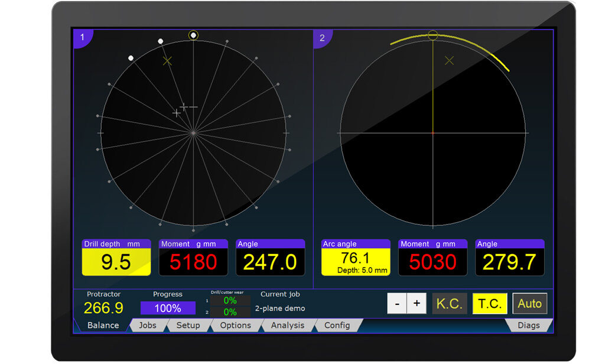605x364 pixels.
Task: Click the Current job 2-plane demo text
Action: (x=280, y=308)
